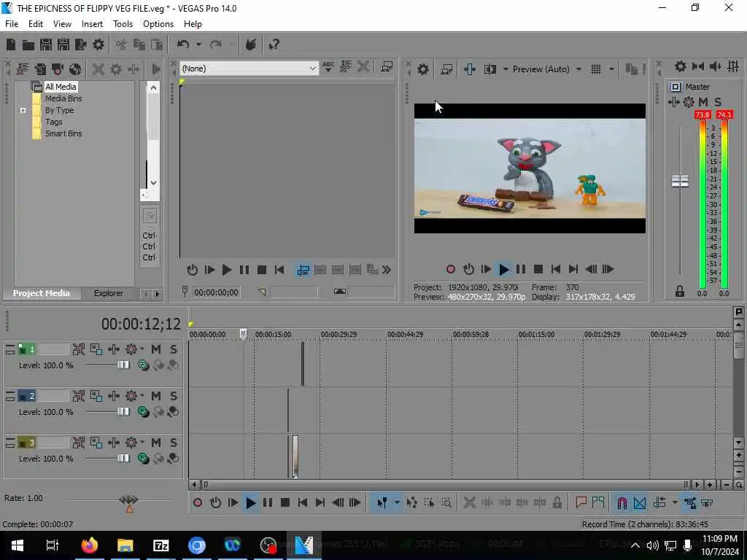This screenshot has width=747, height=560.
Task: Switch to the Explorer tab
Action: [x=108, y=293]
